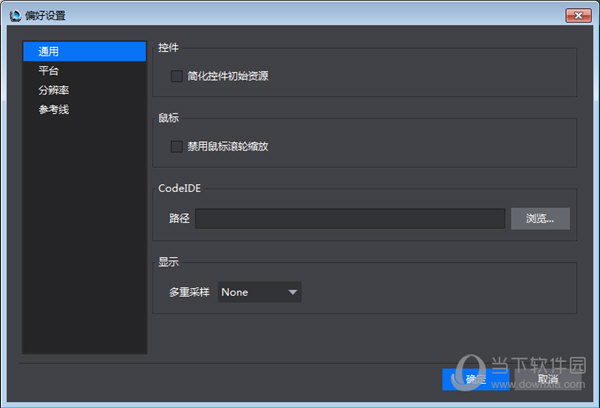Click the 浏览... button for CodeIDE path
The height and width of the screenshot is (408, 600).
(540, 219)
